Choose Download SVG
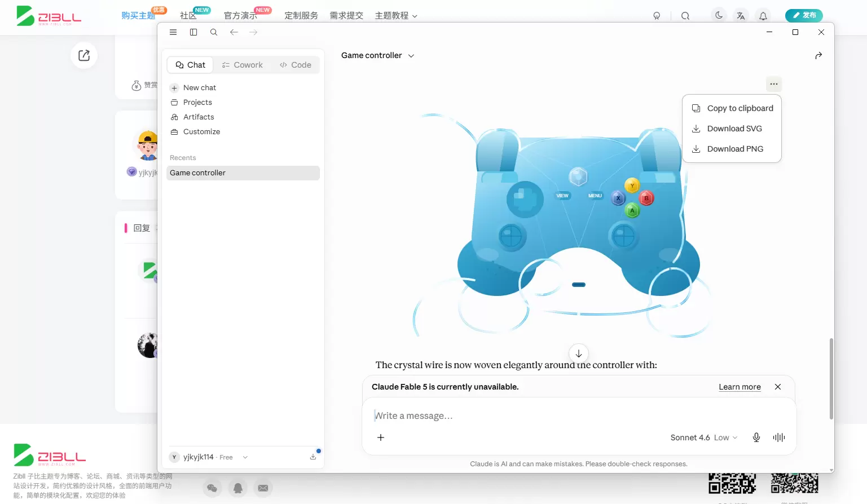Screen dimensions: 867x504 tap(732, 129)
